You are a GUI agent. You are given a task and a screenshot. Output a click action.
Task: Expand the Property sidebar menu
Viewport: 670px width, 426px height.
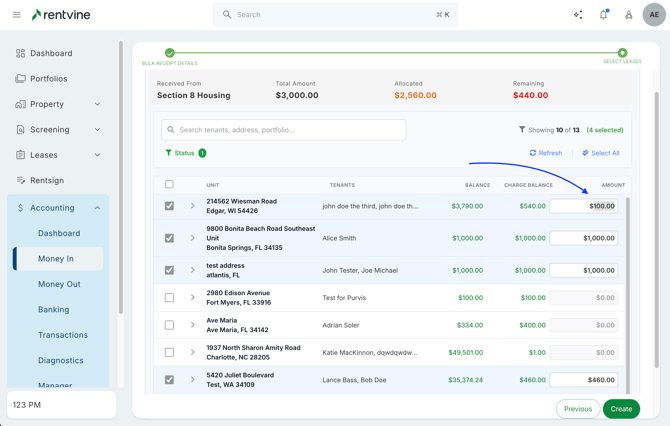tap(97, 104)
